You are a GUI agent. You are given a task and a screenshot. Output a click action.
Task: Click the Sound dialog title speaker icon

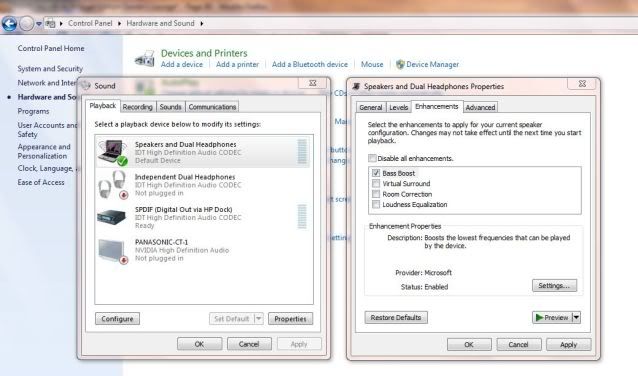pos(86,86)
